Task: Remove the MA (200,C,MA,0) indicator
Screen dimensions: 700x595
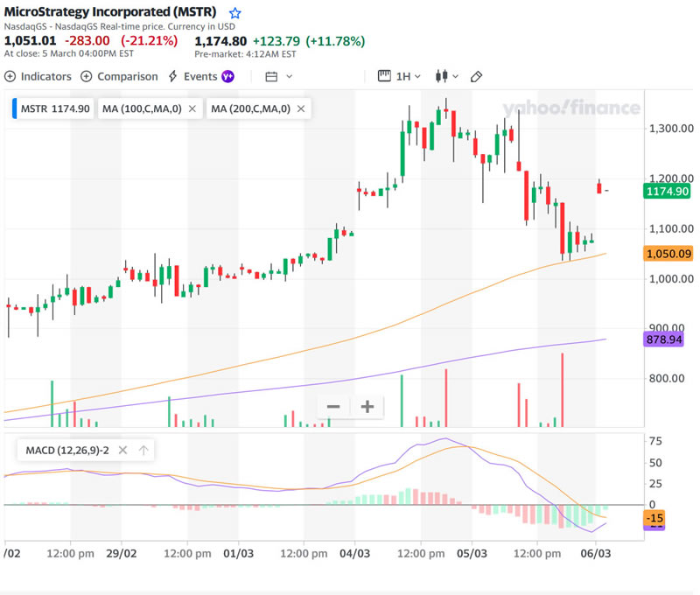Action: point(301,108)
